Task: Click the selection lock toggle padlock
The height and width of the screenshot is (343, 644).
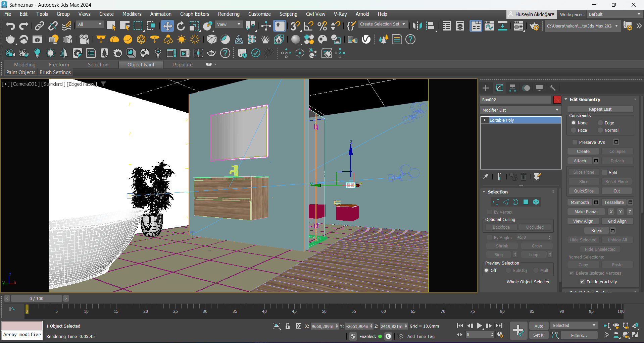Action: [x=288, y=326]
